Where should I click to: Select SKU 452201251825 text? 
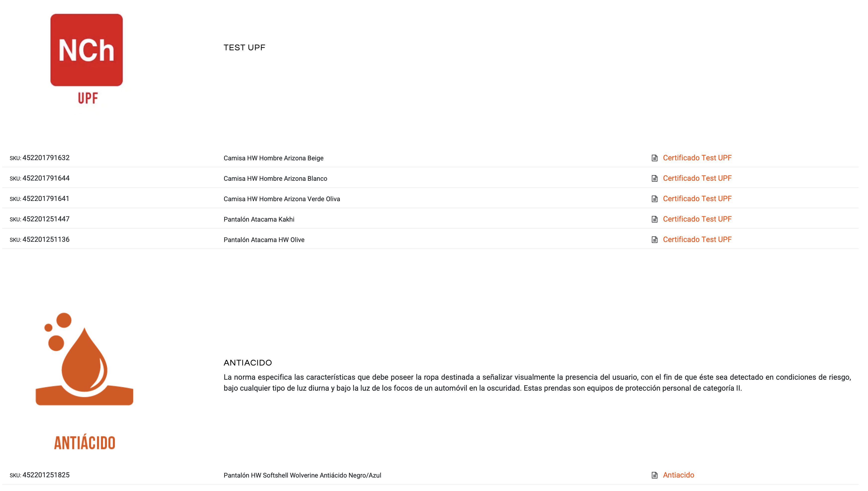point(40,475)
